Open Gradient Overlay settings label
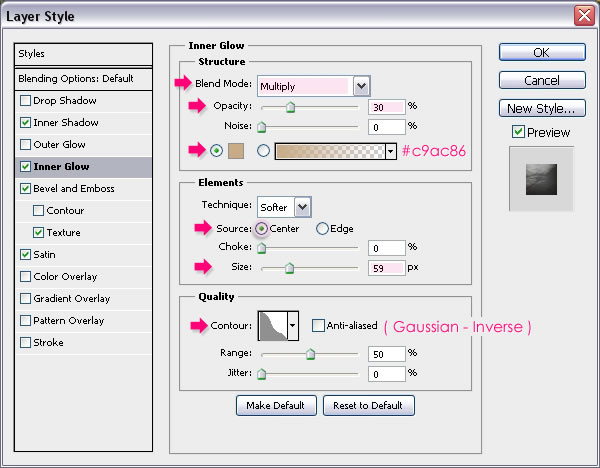Viewport: 600px width, 468px height. point(72,298)
